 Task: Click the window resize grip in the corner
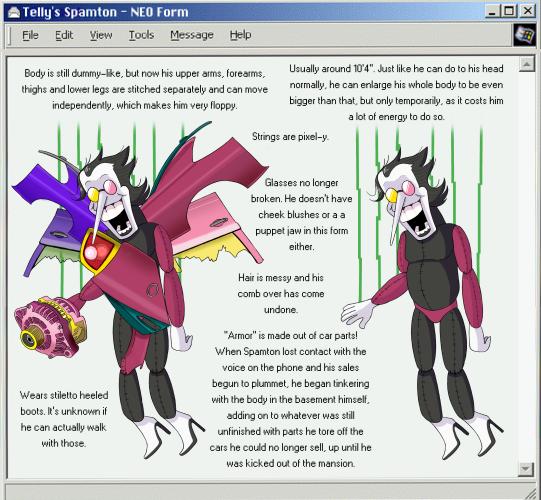tap(531, 493)
